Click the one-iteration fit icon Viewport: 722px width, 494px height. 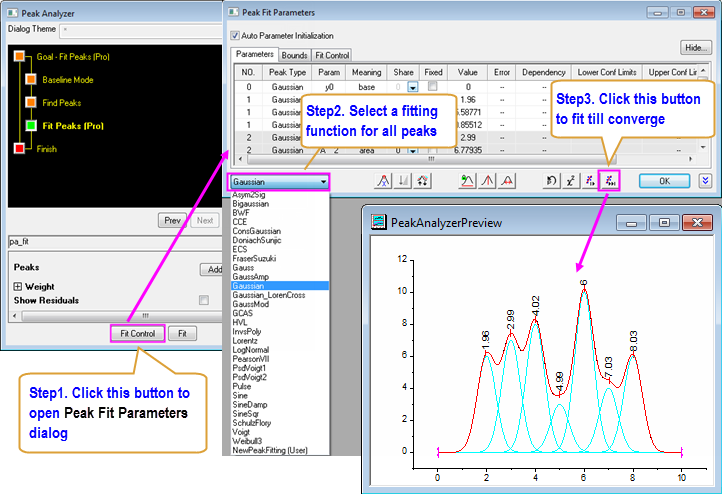point(590,181)
